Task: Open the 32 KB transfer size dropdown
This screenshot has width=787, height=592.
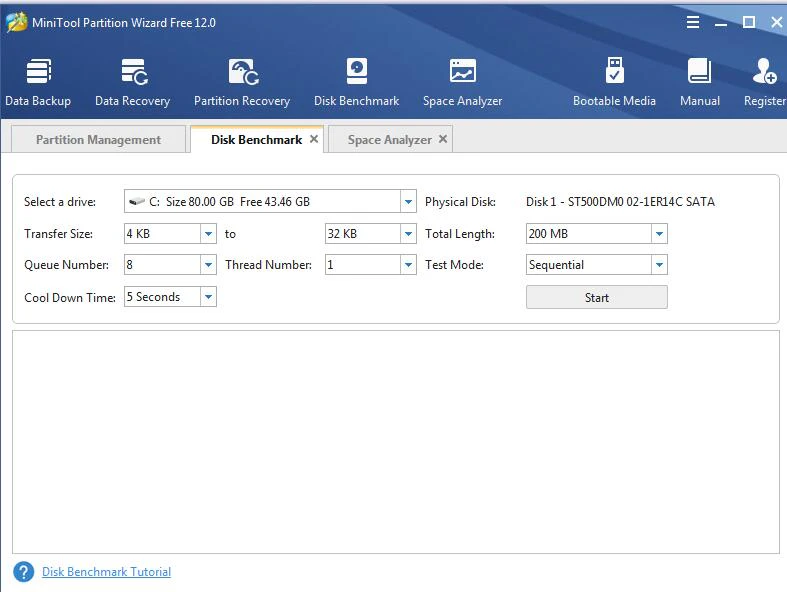Action: (x=409, y=233)
